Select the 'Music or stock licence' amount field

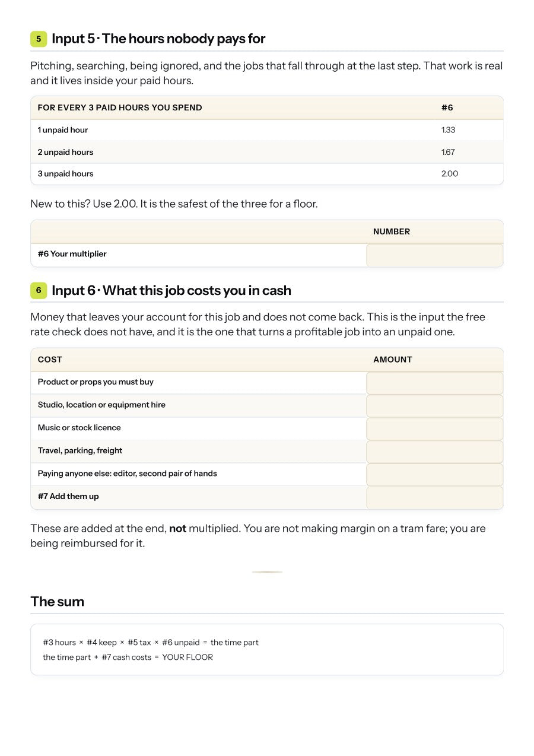tap(434, 429)
